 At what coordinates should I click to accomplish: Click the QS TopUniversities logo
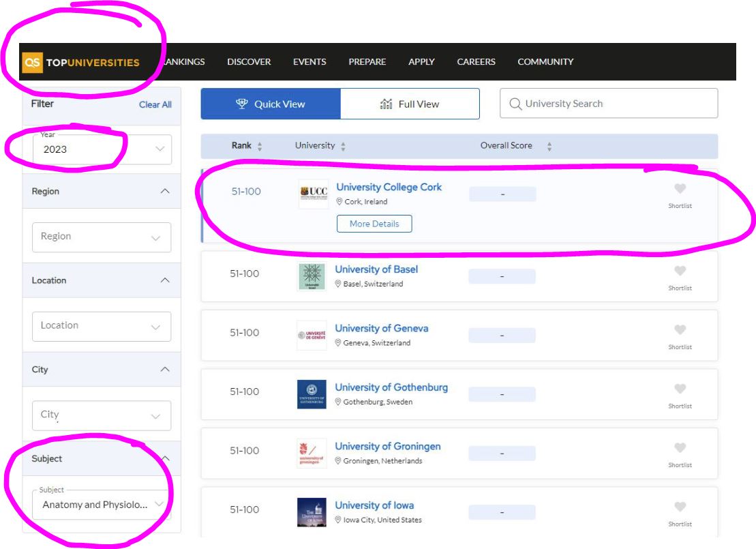[x=81, y=63]
